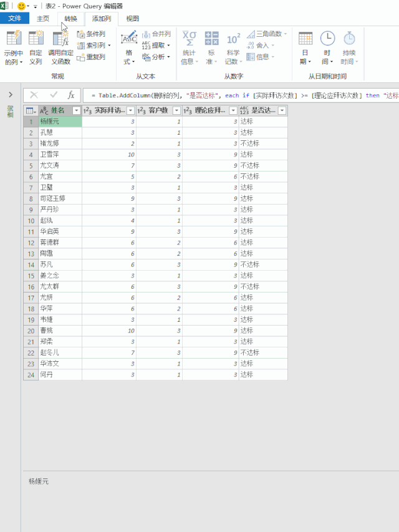Select the table corner icon above row numbers

[x=30, y=110]
